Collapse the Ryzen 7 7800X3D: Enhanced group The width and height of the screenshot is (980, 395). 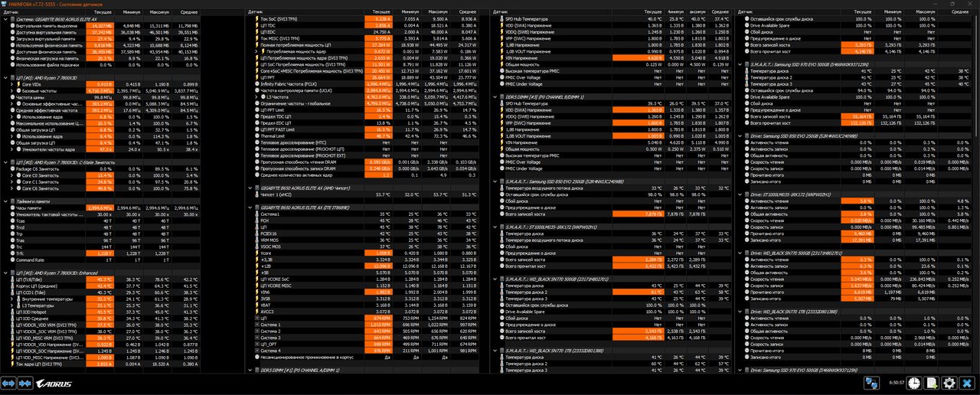(x=5, y=273)
